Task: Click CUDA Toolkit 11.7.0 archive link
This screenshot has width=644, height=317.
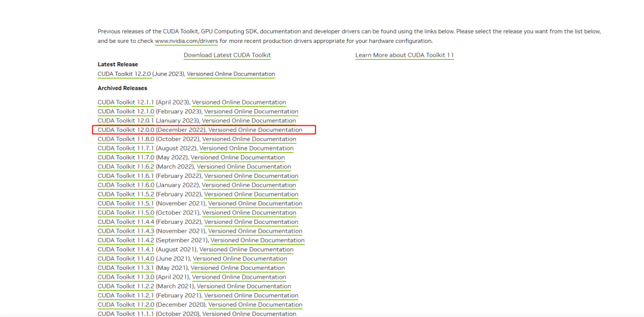Action: coord(126,158)
